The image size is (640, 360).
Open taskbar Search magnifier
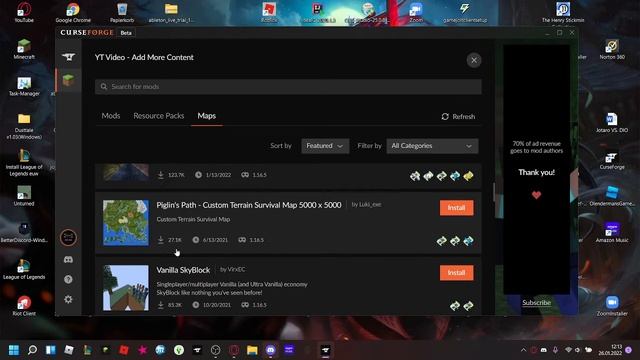pos(32,350)
